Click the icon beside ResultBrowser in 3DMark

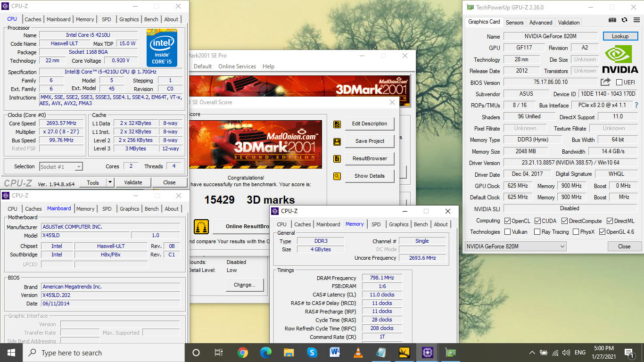[337, 159]
